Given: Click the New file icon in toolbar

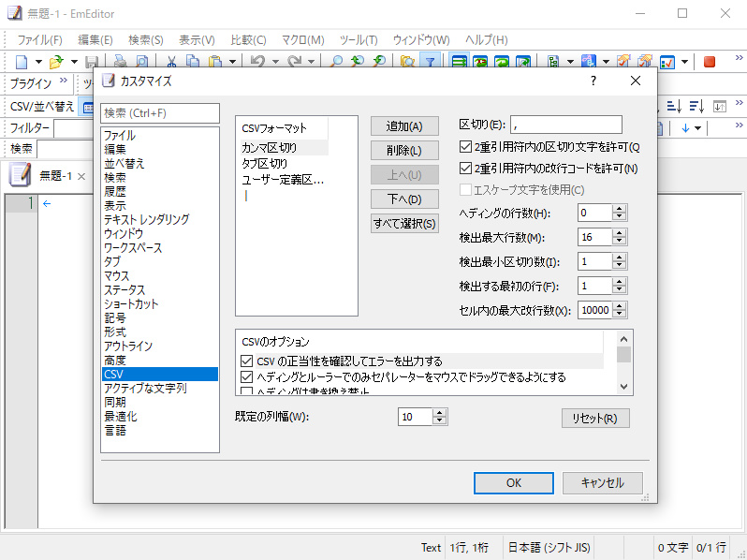Looking at the screenshot, I should (22, 62).
